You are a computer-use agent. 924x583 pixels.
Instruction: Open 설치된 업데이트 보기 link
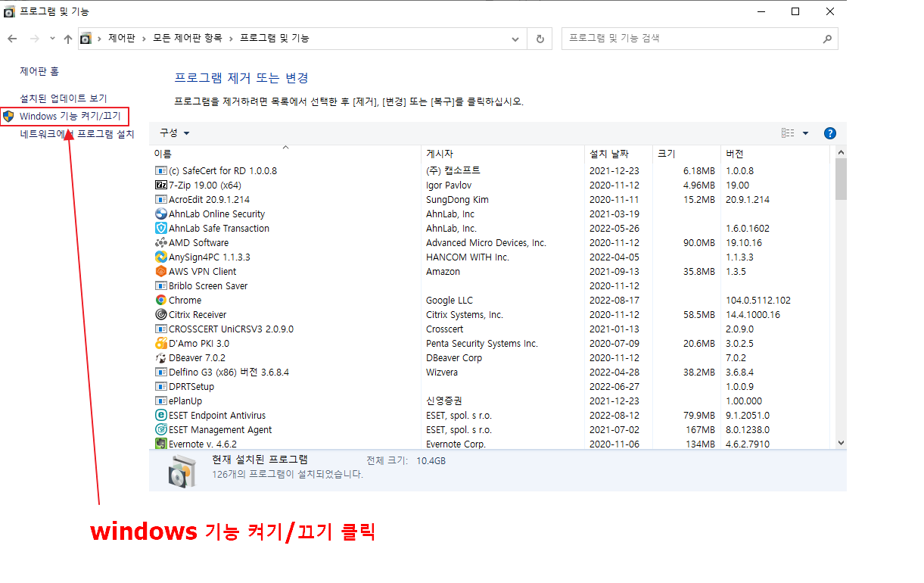coord(64,98)
